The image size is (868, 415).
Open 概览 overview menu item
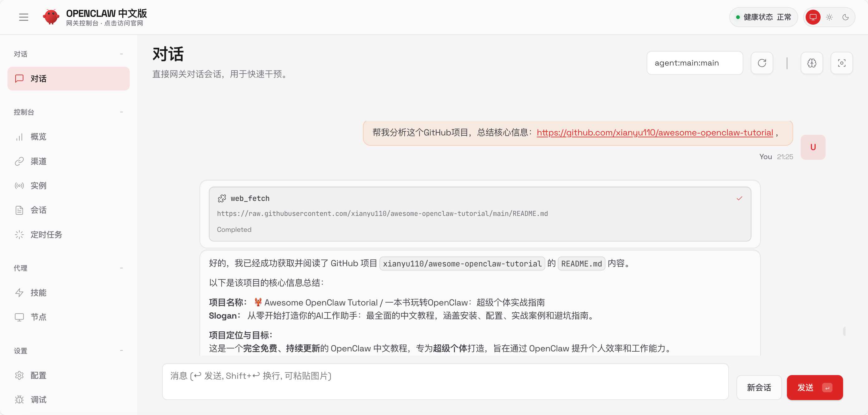pos(38,137)
